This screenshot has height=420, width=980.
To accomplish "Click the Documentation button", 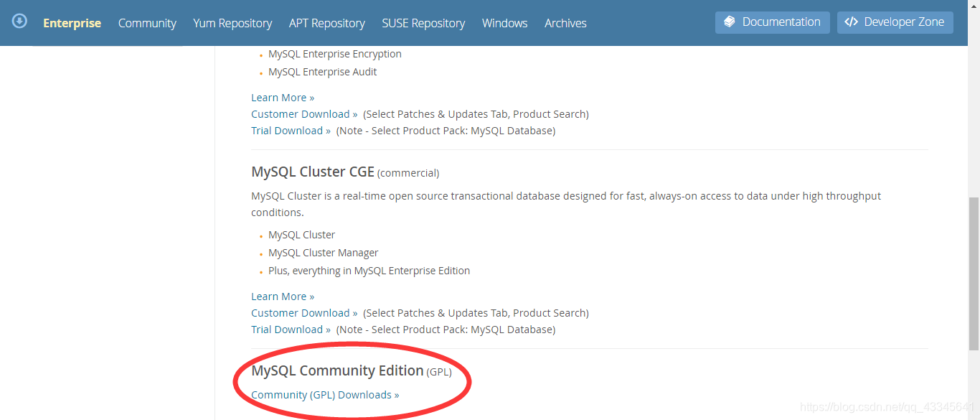I will [773, 22].
